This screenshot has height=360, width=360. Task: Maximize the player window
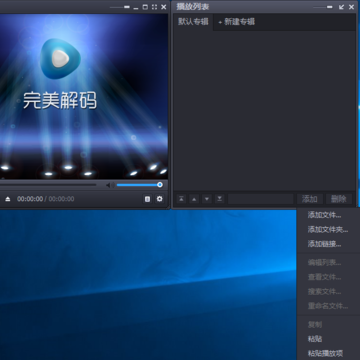pyautogui.click(x=145, y=7)
